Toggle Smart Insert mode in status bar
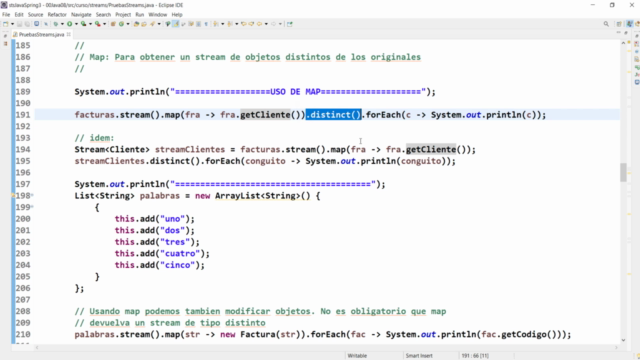Image resolution: width=640 pixels, height=360 pixels. click(419, 356)
